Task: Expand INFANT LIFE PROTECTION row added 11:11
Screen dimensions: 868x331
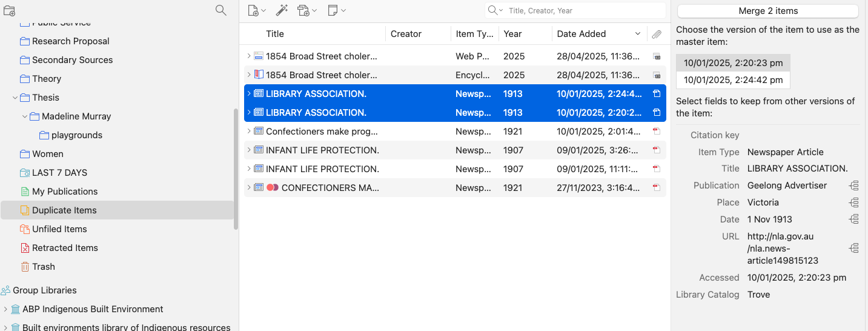Action: pyautogui.click(x=248, y=169)
